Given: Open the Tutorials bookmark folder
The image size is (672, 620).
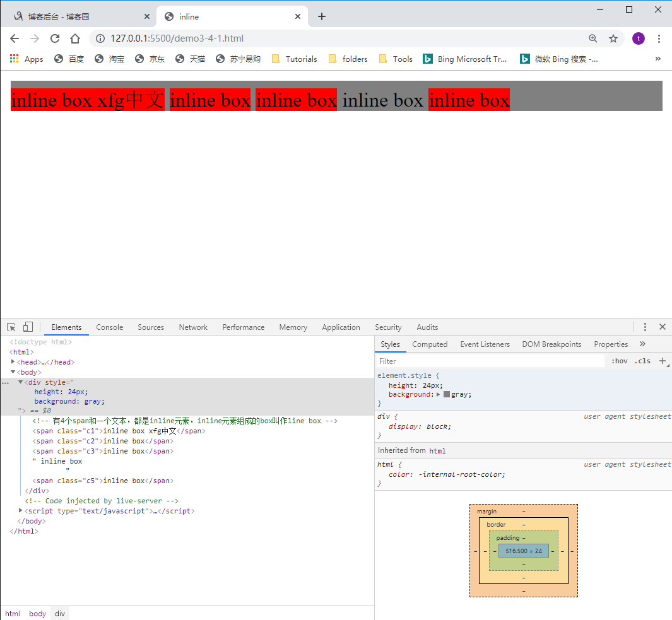Looking at the screenshot, I should 295,59.
